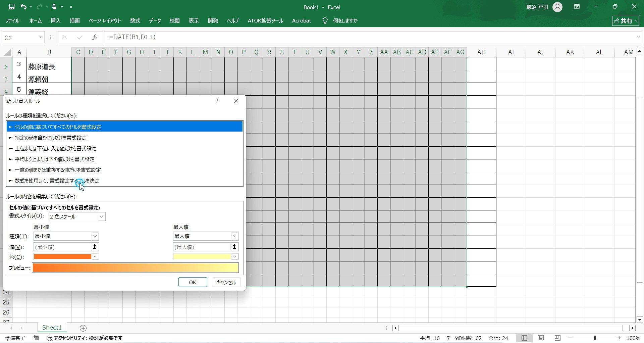The width and height of the screenshot is (644, 343).
Task: Click キャンセル to dismiss the dialog
Action: point(226,282)
